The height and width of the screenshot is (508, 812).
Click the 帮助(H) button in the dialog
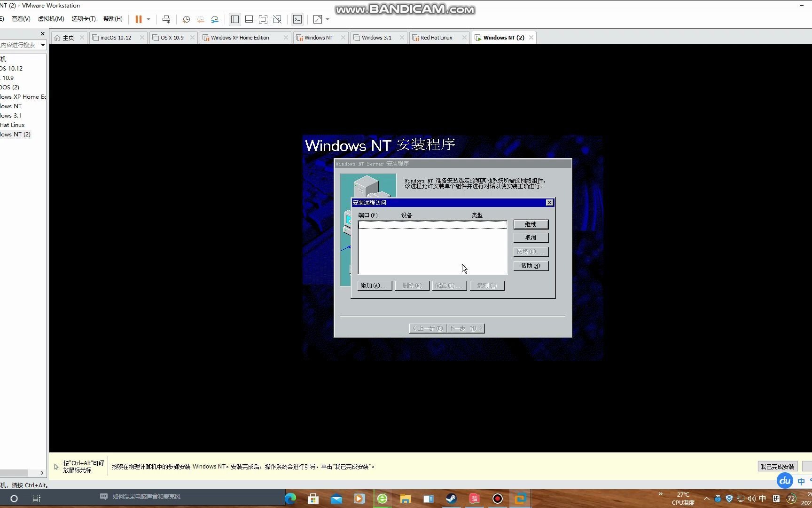click(531, 266)
